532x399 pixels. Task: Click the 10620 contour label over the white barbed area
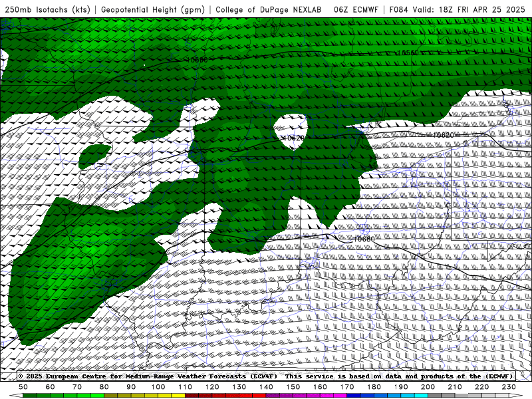443,135
